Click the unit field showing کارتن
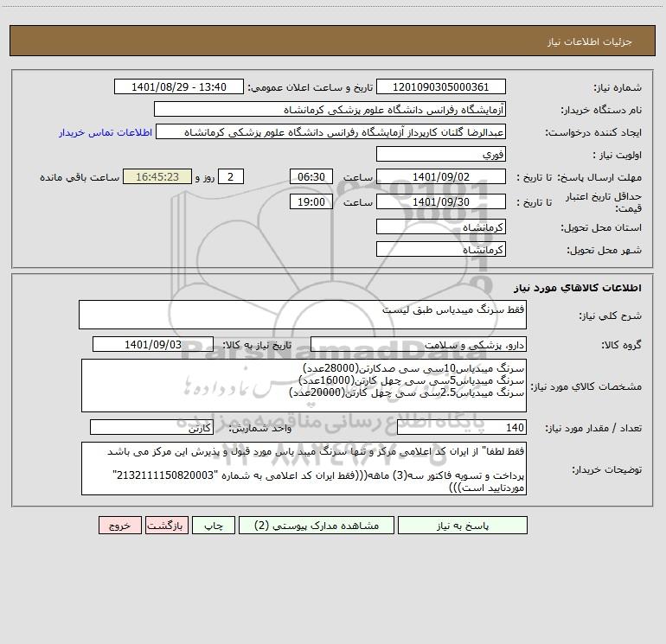The image size is (666, 644). [x=151, y=428]
